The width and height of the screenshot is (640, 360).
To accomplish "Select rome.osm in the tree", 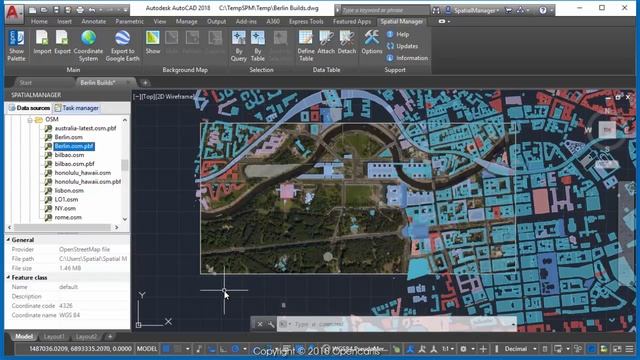I will point(68,218).
